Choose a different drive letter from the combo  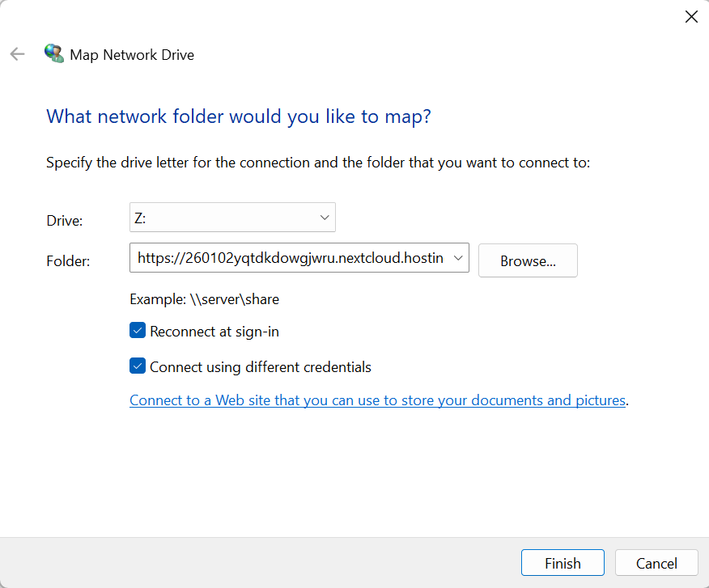click(232, 217)
